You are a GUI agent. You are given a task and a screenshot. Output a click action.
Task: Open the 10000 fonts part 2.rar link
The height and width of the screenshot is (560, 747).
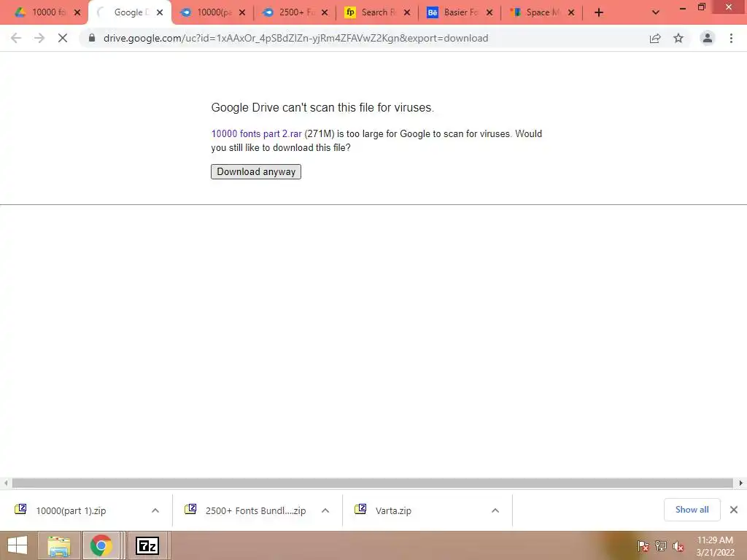point(256,134)
